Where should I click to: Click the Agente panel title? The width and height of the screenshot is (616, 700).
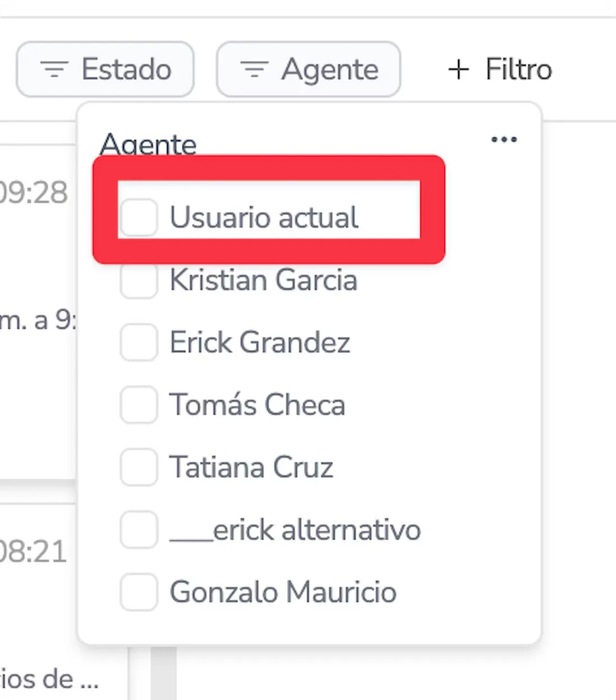coord(148,144)
